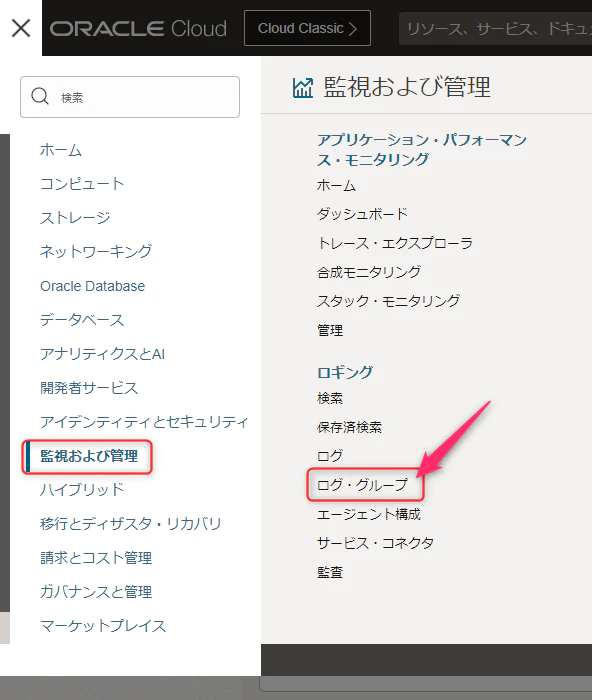Open ガバナンスと管理 category
The image size is (592, 700).
(96, 592)
